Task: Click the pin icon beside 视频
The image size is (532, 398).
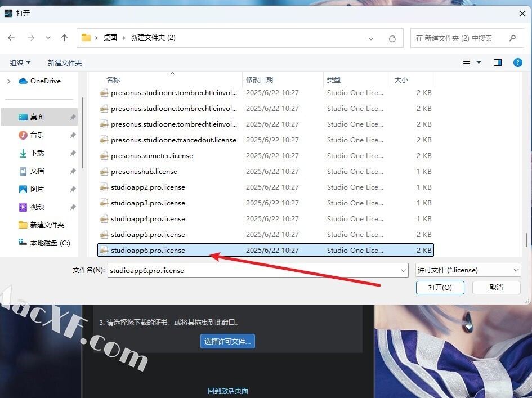Action: 73,207
